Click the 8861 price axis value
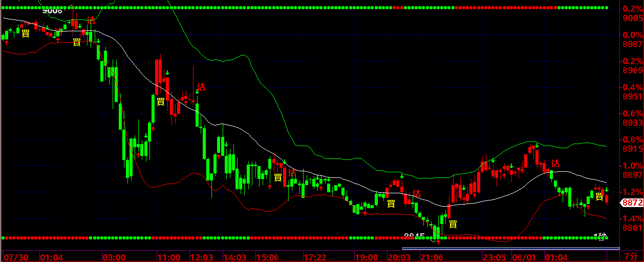This screenshot has height=262, width=644. 633,227
